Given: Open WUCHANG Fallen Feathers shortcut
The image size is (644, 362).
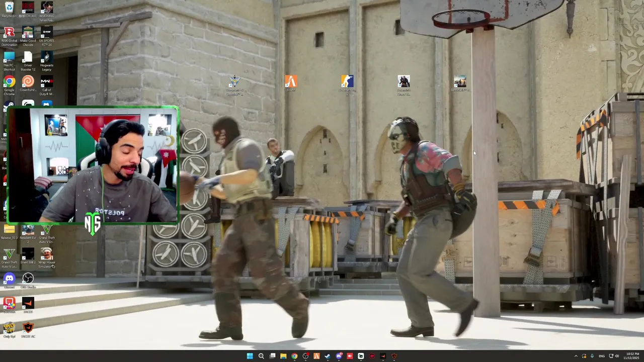Looking at the screenshot, I should click(x=46, y=11).
